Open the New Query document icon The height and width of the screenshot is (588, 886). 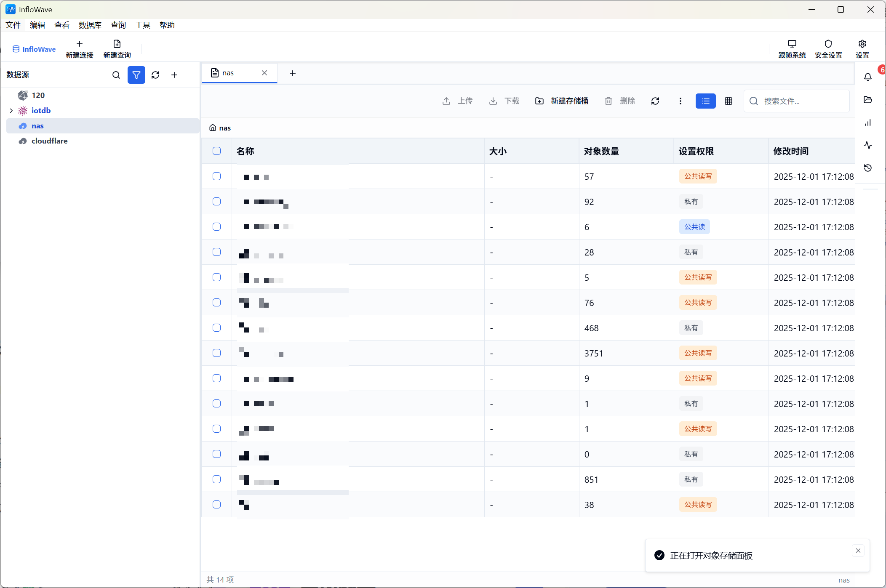point(117,44)
